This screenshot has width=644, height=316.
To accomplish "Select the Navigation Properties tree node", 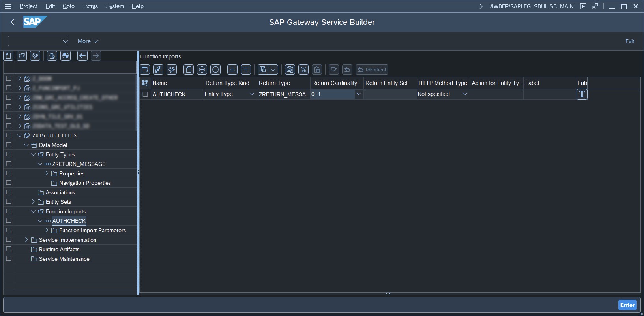I will (85, 183).
